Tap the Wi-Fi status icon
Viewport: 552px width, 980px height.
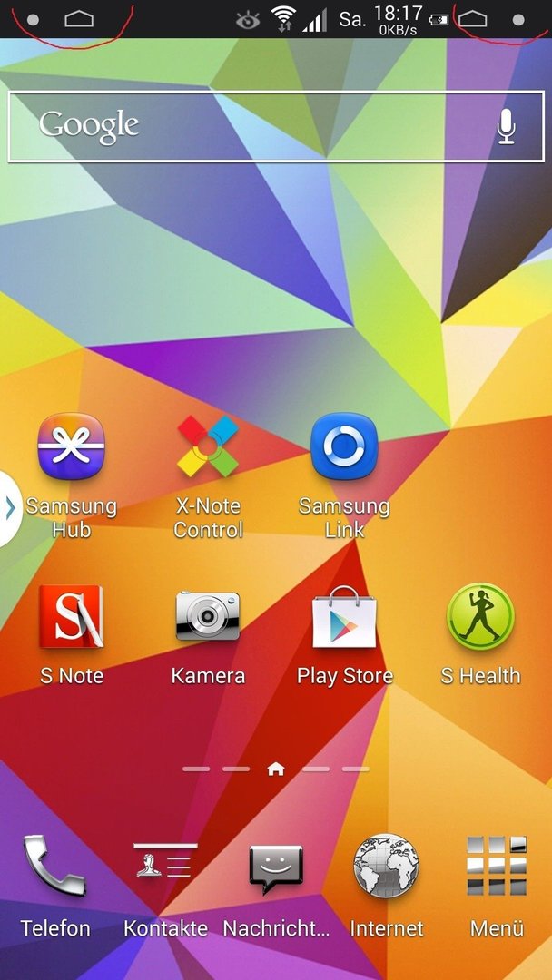284,19
